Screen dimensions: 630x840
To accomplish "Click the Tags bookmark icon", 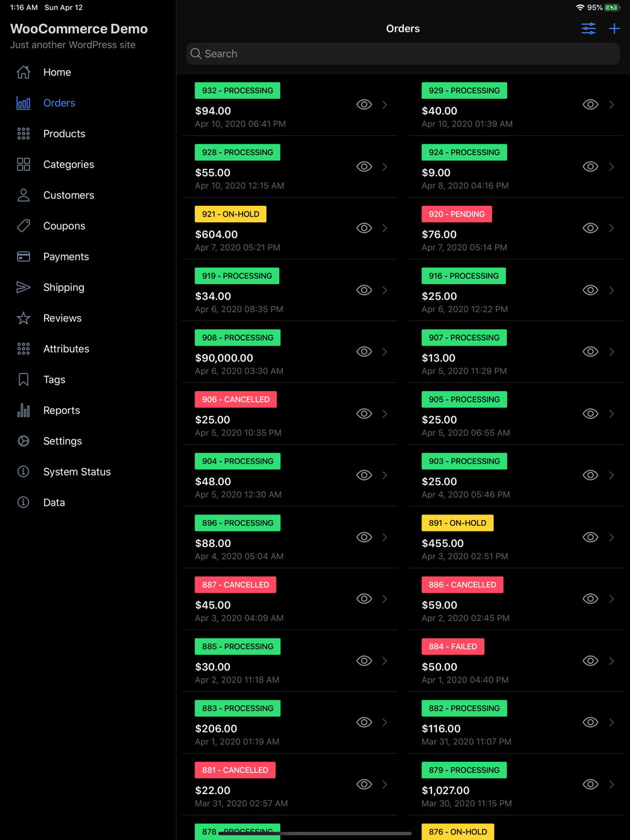I will (23, 379).
